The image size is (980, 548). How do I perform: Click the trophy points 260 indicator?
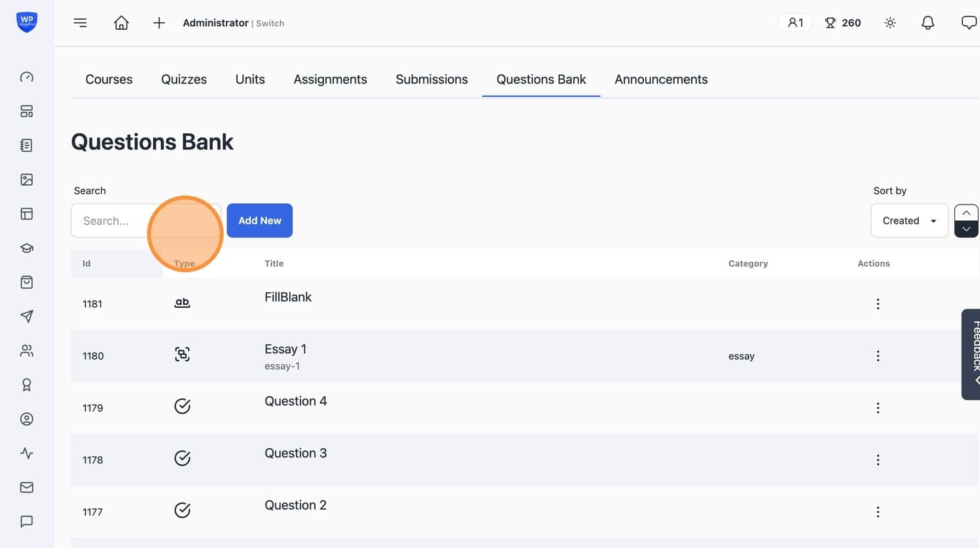tap(843, 23)
